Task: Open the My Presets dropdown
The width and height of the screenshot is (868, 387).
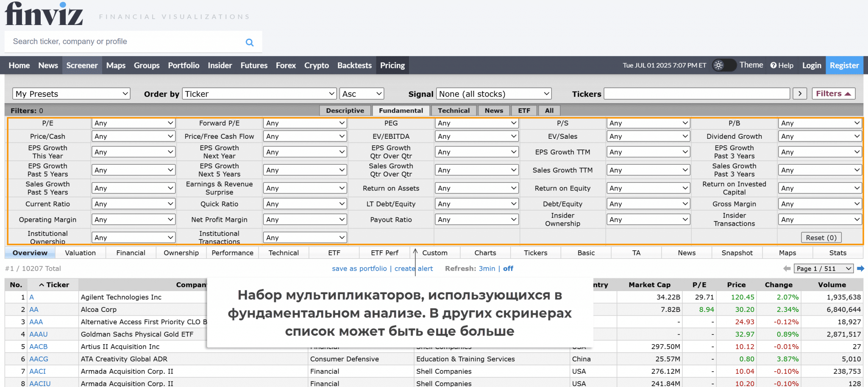Action: 72,94
